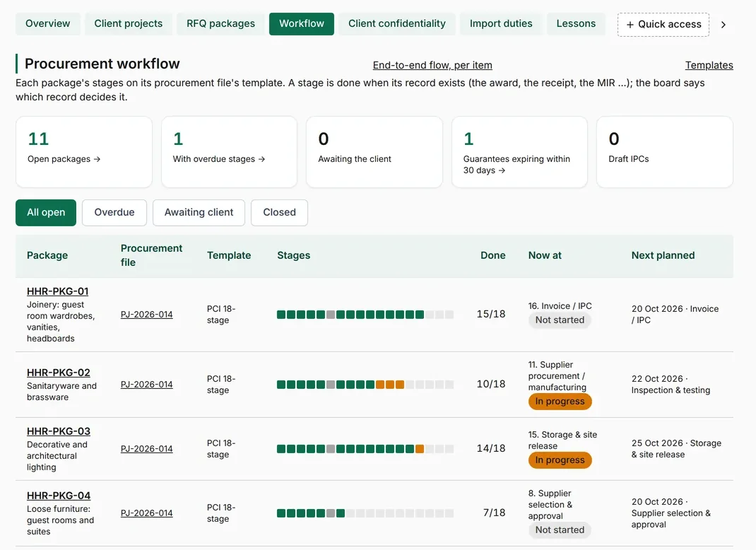The image size is (756, 550).
Task: Open package HHR-PKG-01
Action: tap(57, 291)
